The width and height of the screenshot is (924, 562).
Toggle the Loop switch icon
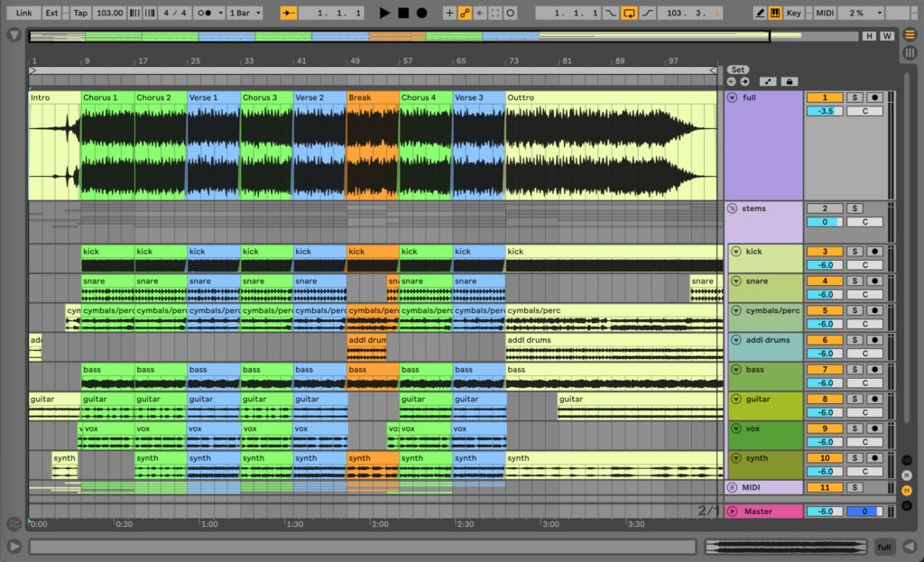629,13
